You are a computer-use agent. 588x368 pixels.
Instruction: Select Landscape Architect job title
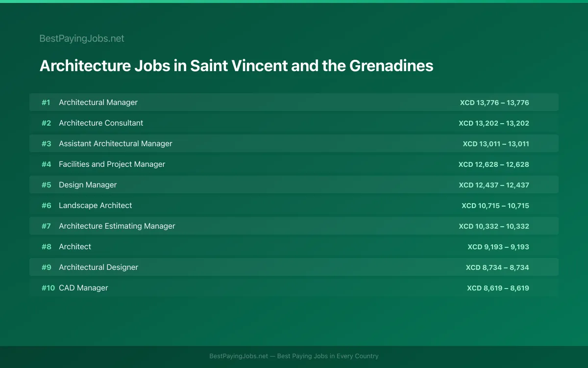click(x=96, y=205)
